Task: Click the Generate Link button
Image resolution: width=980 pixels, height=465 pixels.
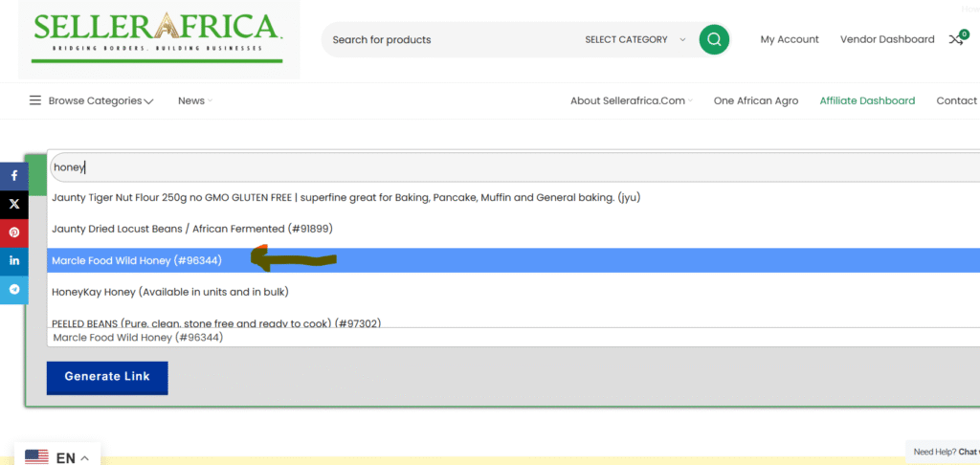Action: click(107, 377)
